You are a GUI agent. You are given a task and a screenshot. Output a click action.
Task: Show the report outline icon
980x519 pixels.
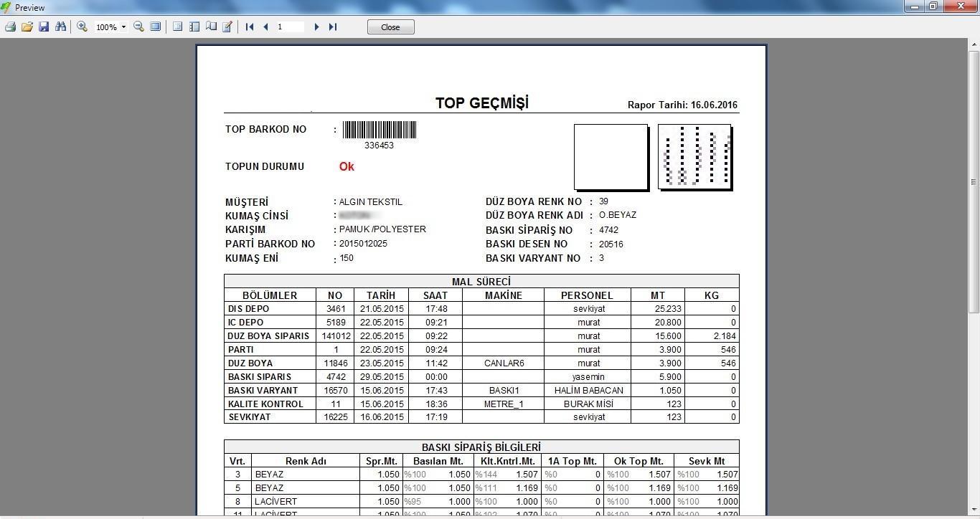coord(178,27)
